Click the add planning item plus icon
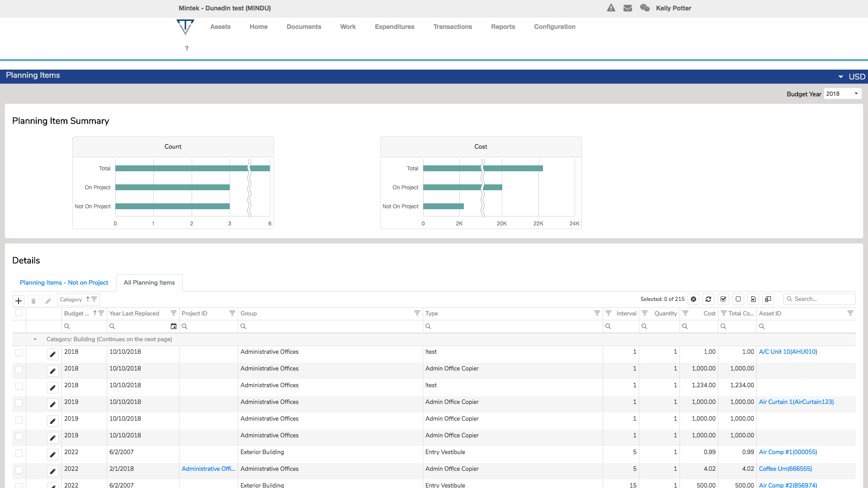868x488 pixels. [x=19, y=300]
